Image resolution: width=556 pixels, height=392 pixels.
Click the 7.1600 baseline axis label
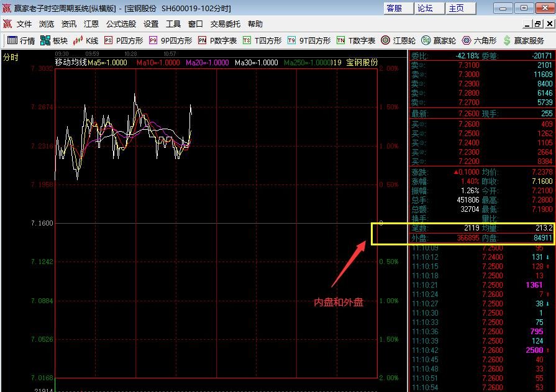(x=42, y=223)
